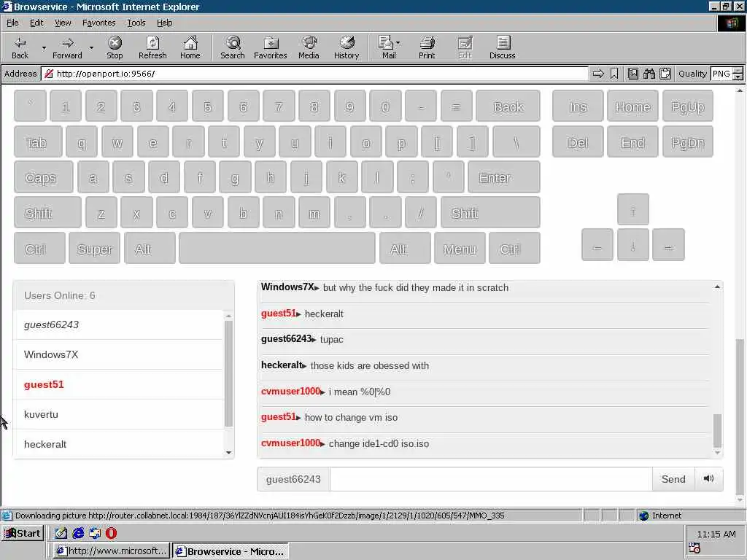Image resolution: width=747 pixels, height=560 pixels.
Task: Open the Back button history dropdown arrow
Action: coord(44,47)
